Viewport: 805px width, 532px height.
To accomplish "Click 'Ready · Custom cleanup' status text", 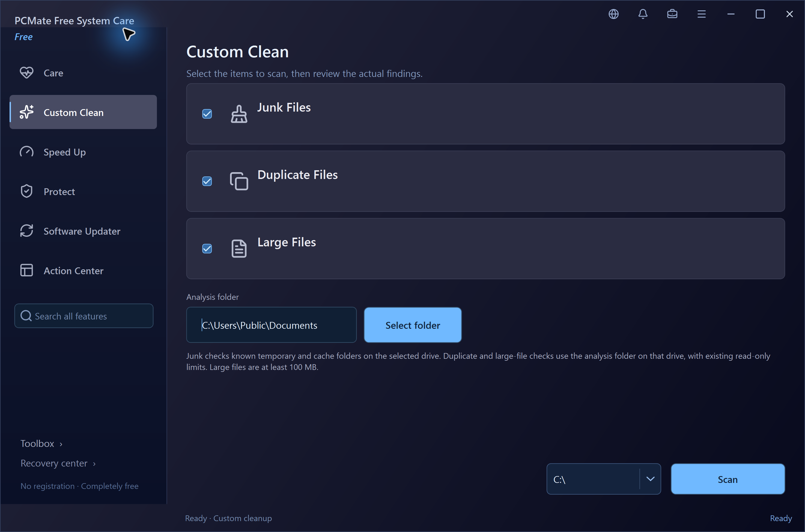I will (228, 518).
